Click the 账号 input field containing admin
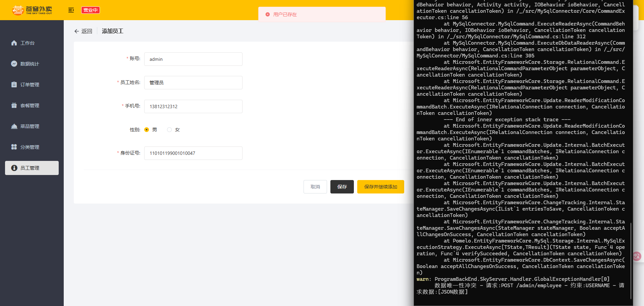 point(193,59)
